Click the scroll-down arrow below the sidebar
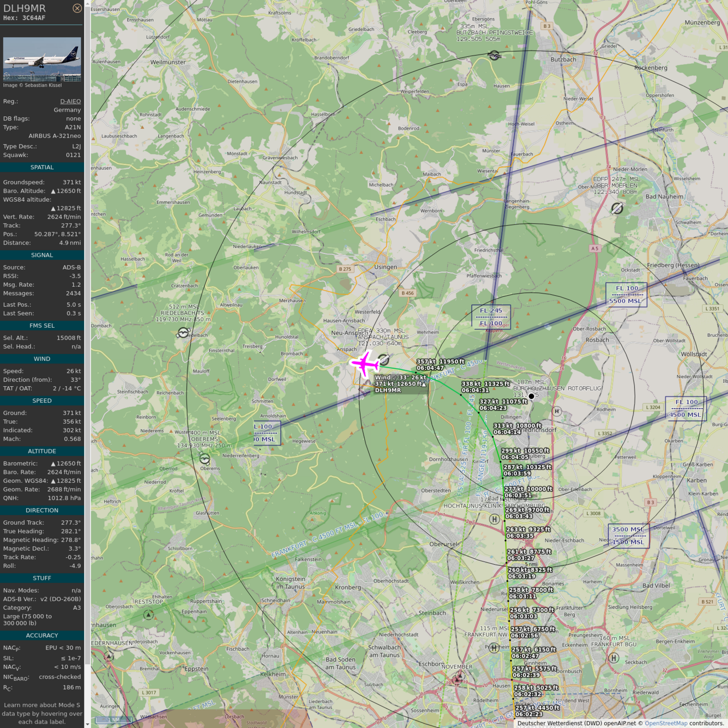The height and width of the screenshot is (728, 728). pos(87,724)
